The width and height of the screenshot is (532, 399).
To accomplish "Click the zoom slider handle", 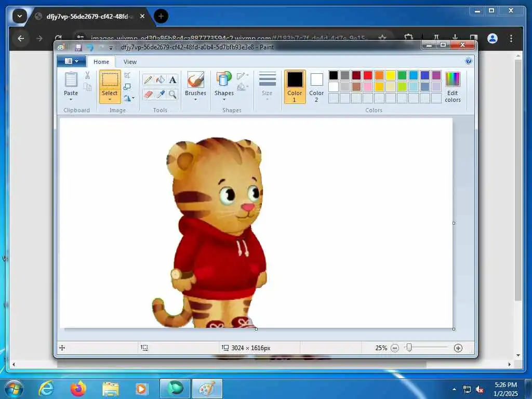I will pos(409,348).
